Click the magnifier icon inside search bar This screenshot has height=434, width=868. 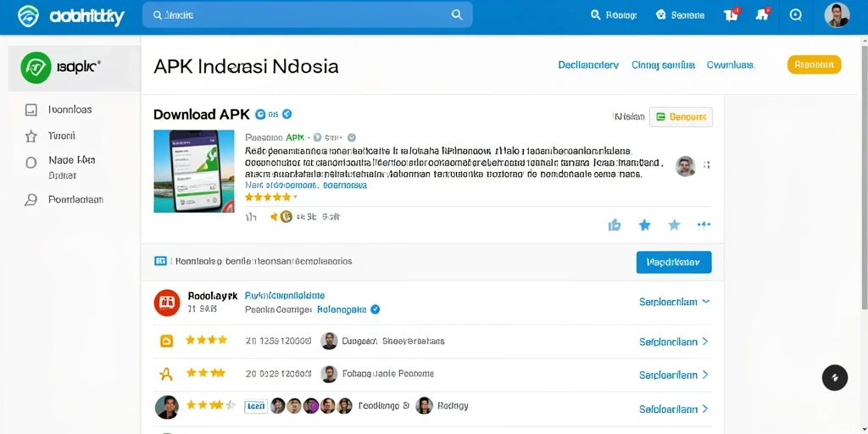pos(457,15)
